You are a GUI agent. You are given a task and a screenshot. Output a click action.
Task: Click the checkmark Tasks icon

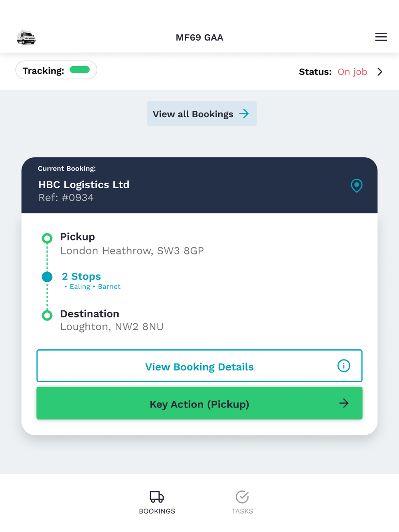tap(242, 497)
